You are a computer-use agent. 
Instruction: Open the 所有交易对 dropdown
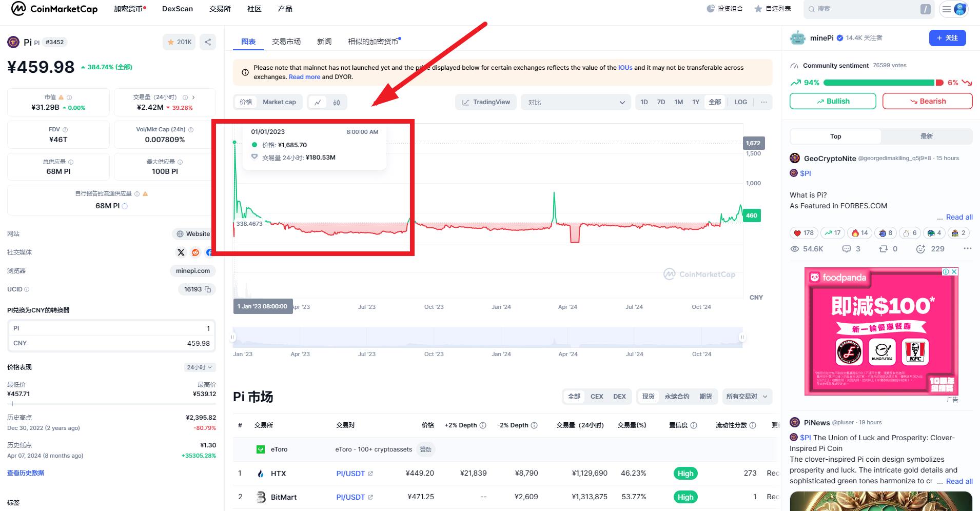(x=747, y=397)
